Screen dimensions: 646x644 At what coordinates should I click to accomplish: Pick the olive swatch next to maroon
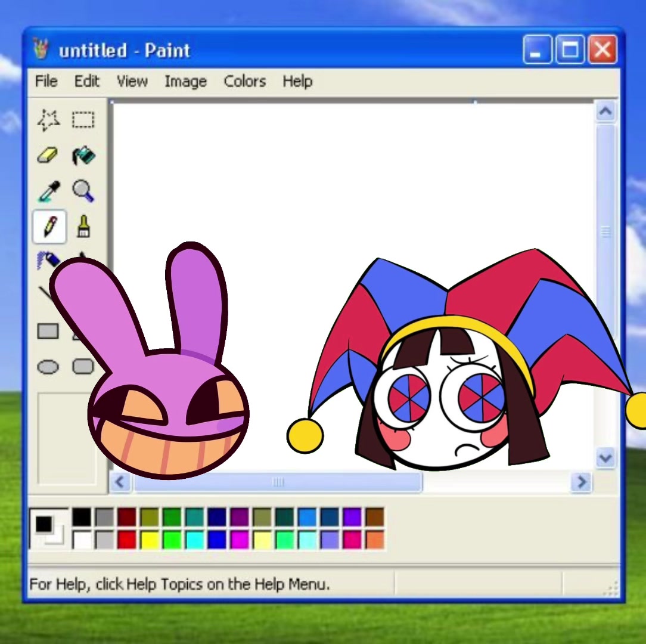point(150,517)
